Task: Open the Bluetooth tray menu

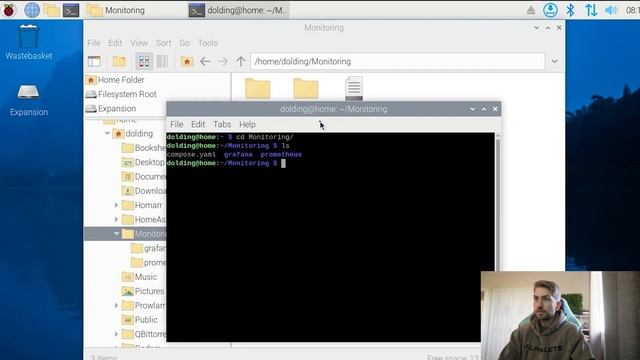Action: tap(571, 10)
